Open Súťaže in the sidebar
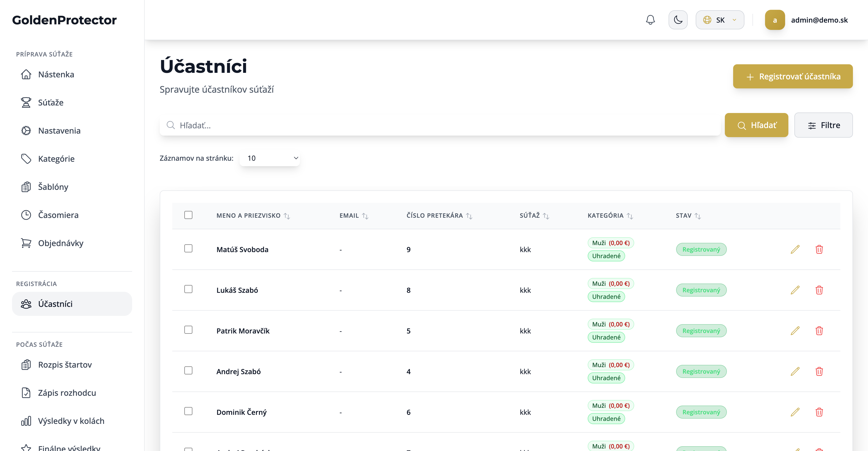The height and width of the screenshot is (451, 868). (x=50, y=102)
